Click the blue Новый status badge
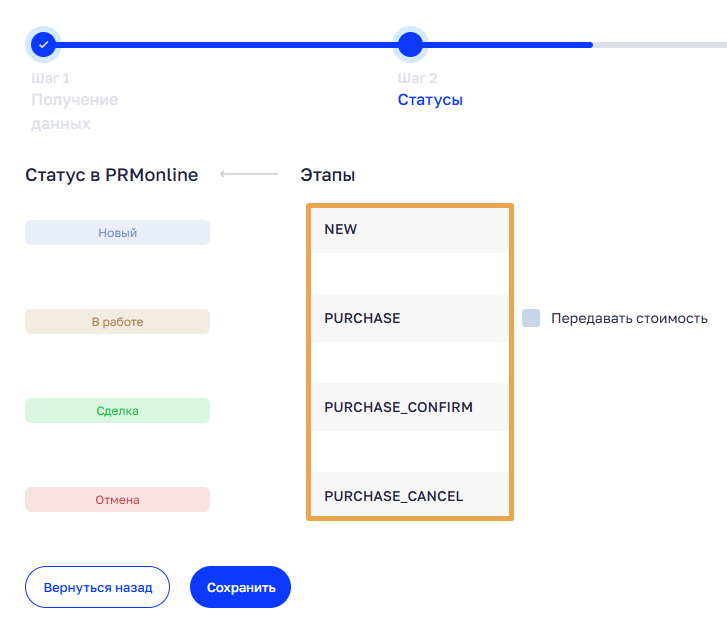727x633 pixels. click(x=117, y=233)
